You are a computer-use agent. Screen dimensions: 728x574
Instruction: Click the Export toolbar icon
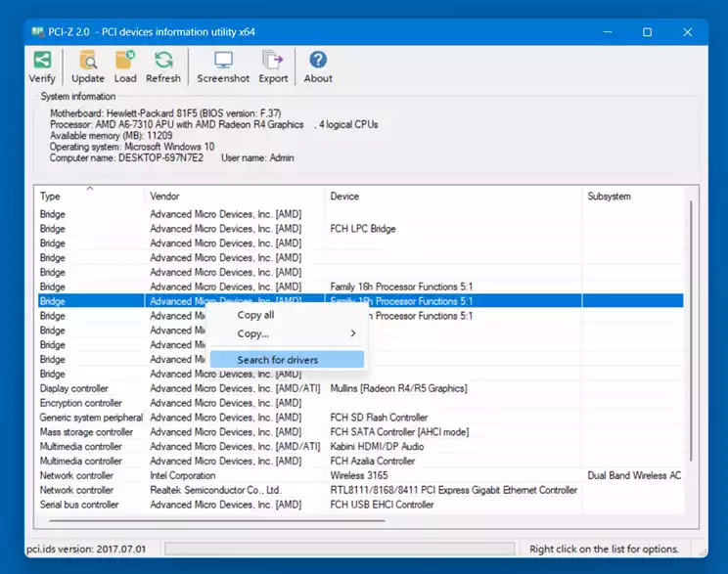(273, 67)
